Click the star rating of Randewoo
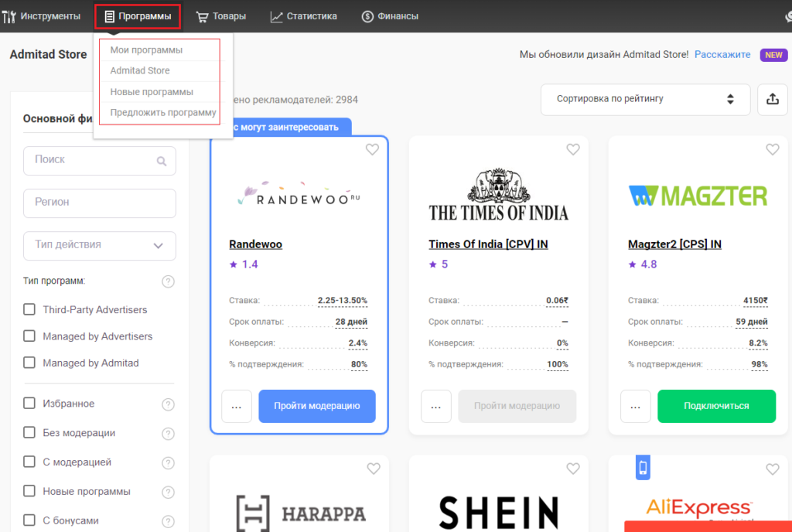This screenshot has width=792, height=532. point(244,264)
